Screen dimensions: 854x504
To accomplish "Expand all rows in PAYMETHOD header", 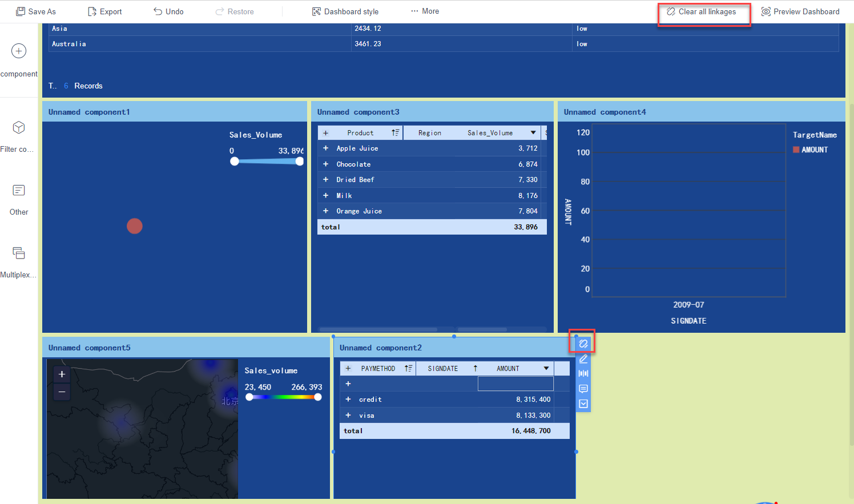I will pyautogui.click(x=348, y=369).
